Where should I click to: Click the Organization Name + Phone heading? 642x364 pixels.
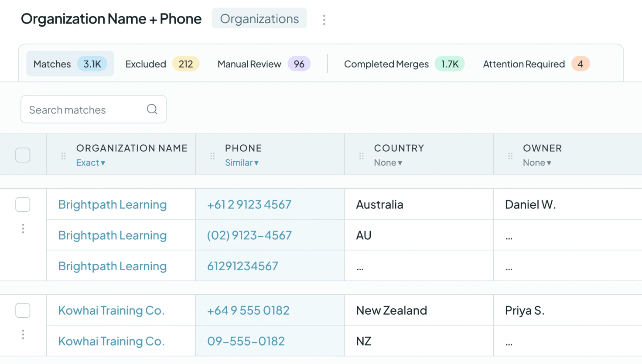pyautogui.click(x=111, y=19)
